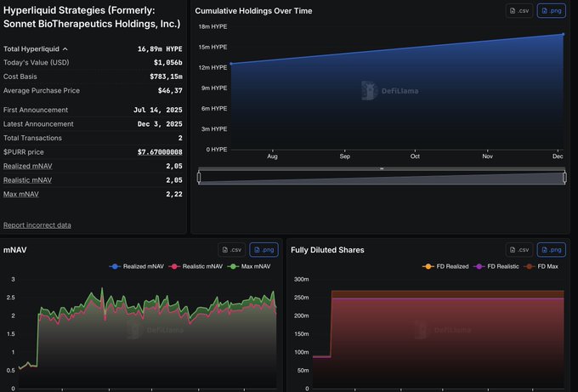Toggle FD Realized legend series
This screenshot has height=392, width=578.
pyautogui.click(x=445, y=266)
